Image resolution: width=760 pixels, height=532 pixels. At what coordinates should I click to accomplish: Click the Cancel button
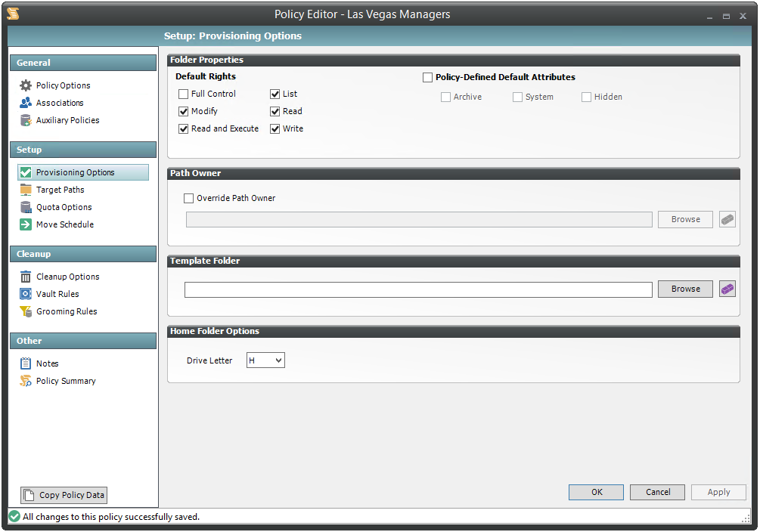coord(657,492)
